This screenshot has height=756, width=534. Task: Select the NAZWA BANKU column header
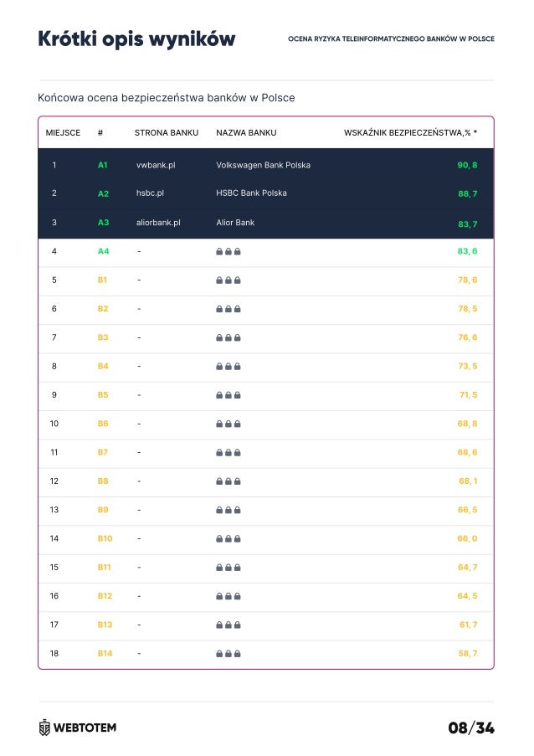click(x=246, y=132)
